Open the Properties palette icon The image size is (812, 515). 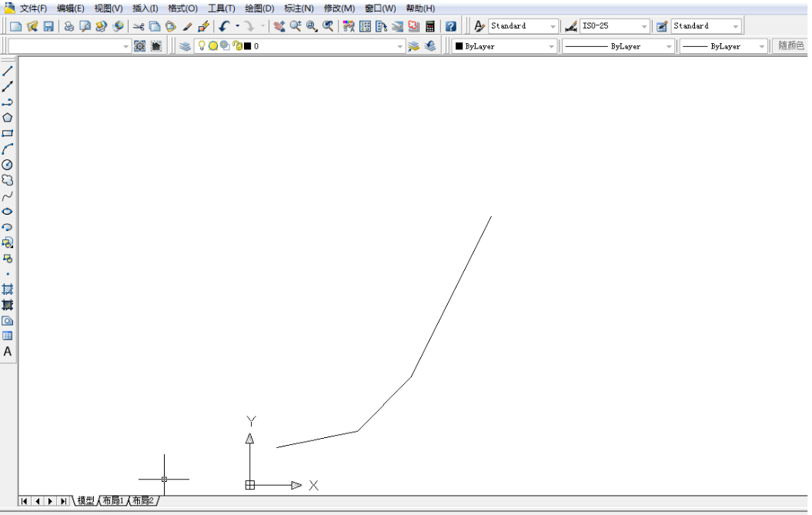(349, 26)
